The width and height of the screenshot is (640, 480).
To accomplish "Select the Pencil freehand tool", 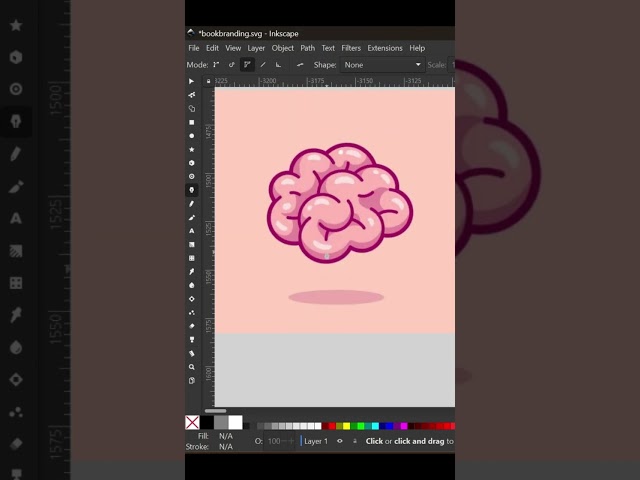I will [x=191, y=204].
